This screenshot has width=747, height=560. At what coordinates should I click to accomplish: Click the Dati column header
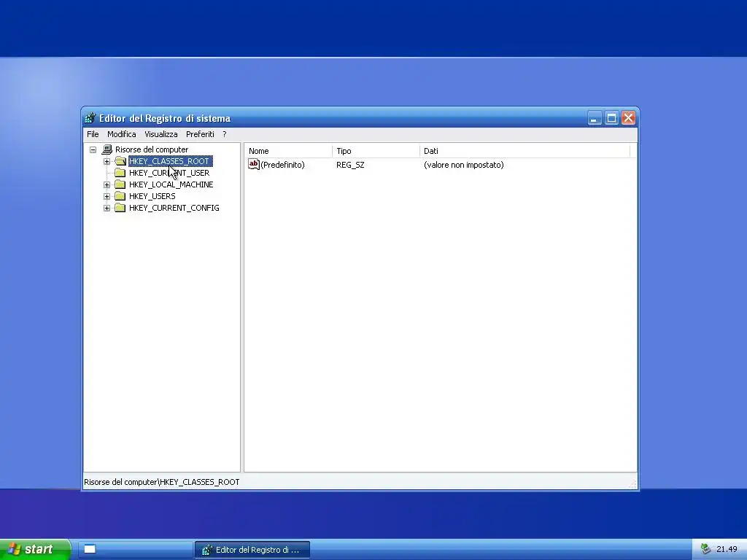tap(525, 151)
